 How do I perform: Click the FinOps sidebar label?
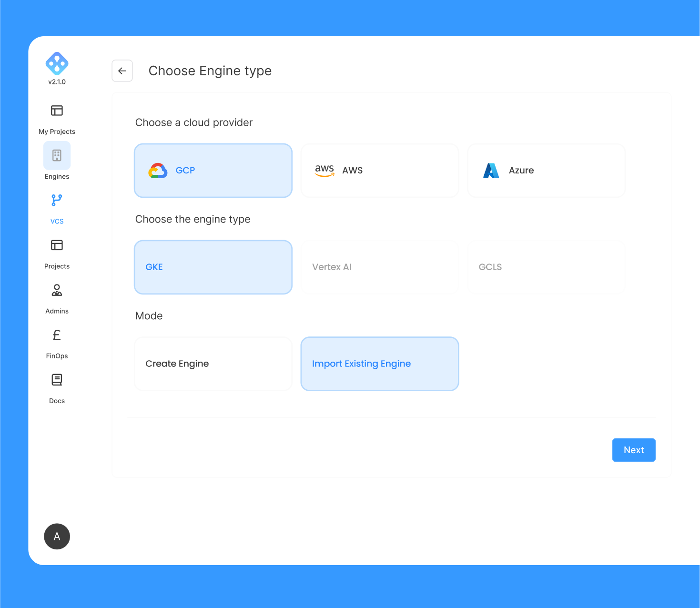coord(57,356)
